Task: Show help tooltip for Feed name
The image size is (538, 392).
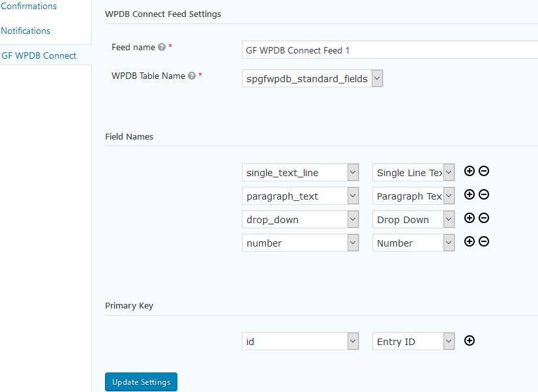Action: (x=162, y=47)
